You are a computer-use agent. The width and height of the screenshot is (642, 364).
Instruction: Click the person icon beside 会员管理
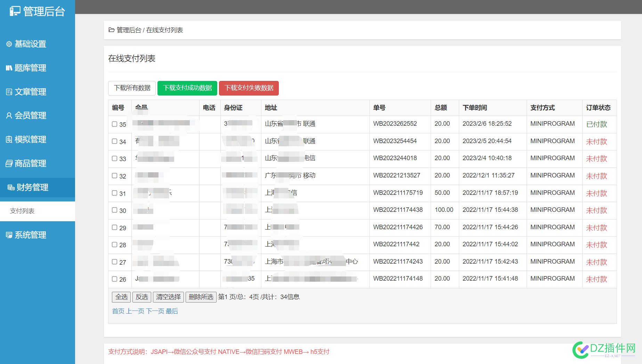pos(9,115)
